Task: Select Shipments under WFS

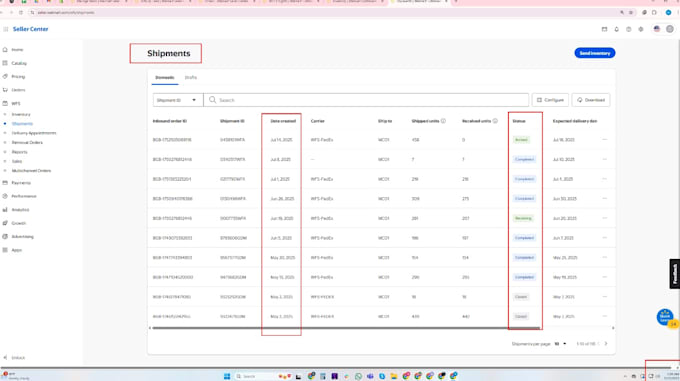Action: point(22,124)
